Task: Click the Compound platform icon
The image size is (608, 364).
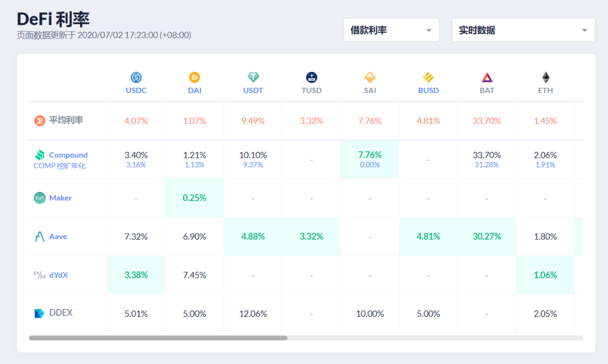Action: [39, 155]
